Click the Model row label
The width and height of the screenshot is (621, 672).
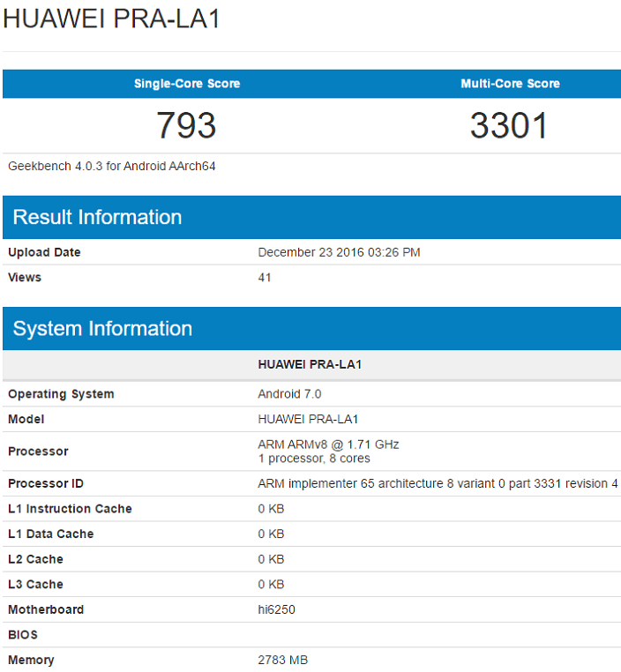click(26, 419)
